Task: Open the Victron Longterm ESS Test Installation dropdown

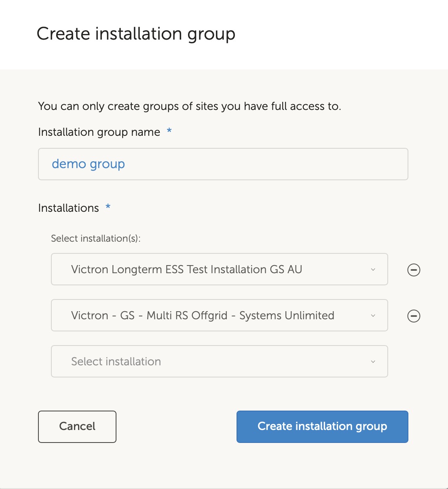Action: click(x=220, y=270)
